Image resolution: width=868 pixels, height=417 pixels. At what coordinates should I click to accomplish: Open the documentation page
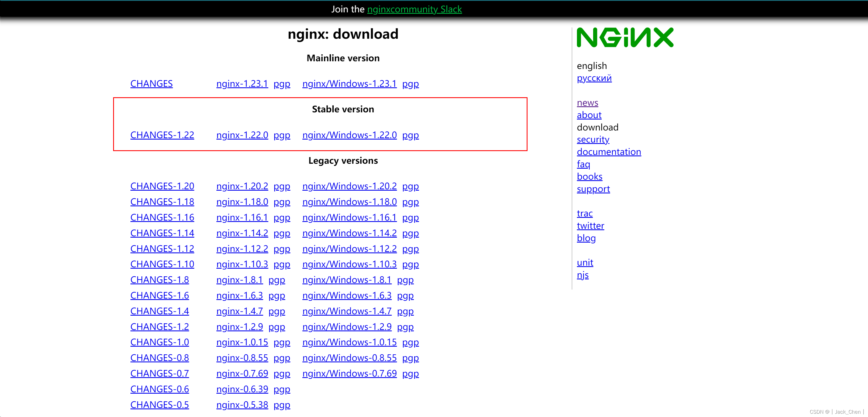pos(609,152)
